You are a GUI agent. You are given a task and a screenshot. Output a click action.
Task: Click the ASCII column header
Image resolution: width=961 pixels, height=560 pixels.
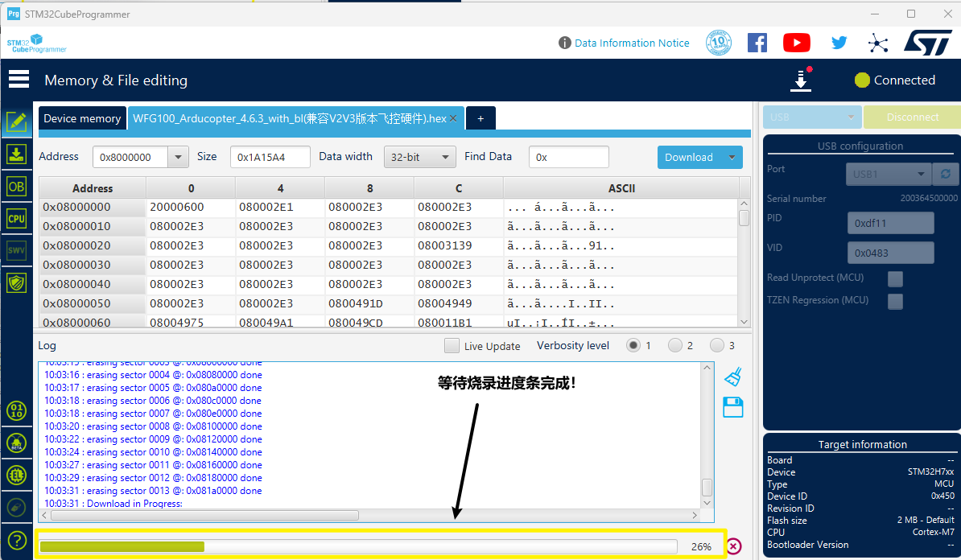[621, 188]
